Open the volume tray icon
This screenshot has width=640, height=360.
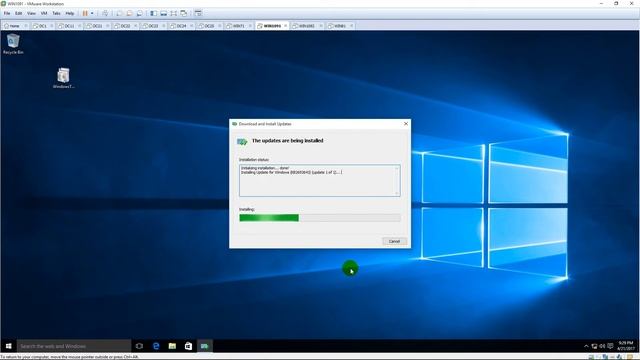pos(602,346)
